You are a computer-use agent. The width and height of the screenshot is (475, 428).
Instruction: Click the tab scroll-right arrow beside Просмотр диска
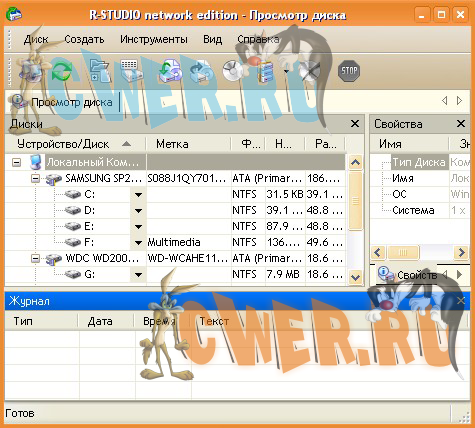tap(459, 100)
